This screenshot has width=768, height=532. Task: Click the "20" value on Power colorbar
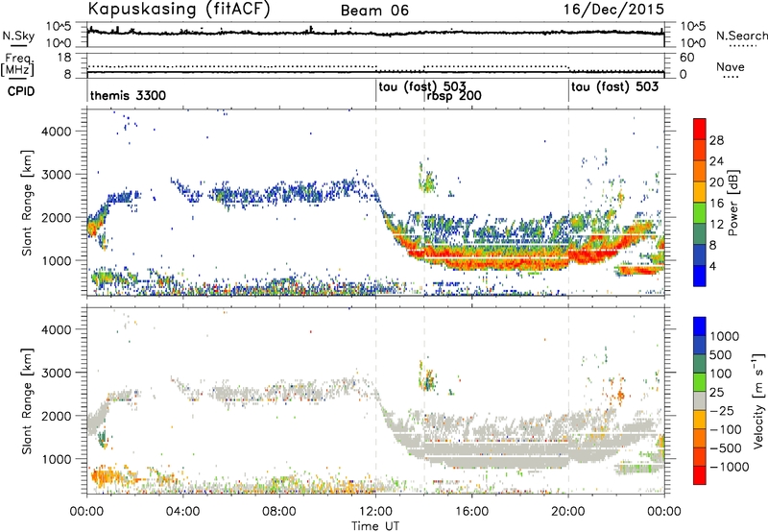[716, 182]
